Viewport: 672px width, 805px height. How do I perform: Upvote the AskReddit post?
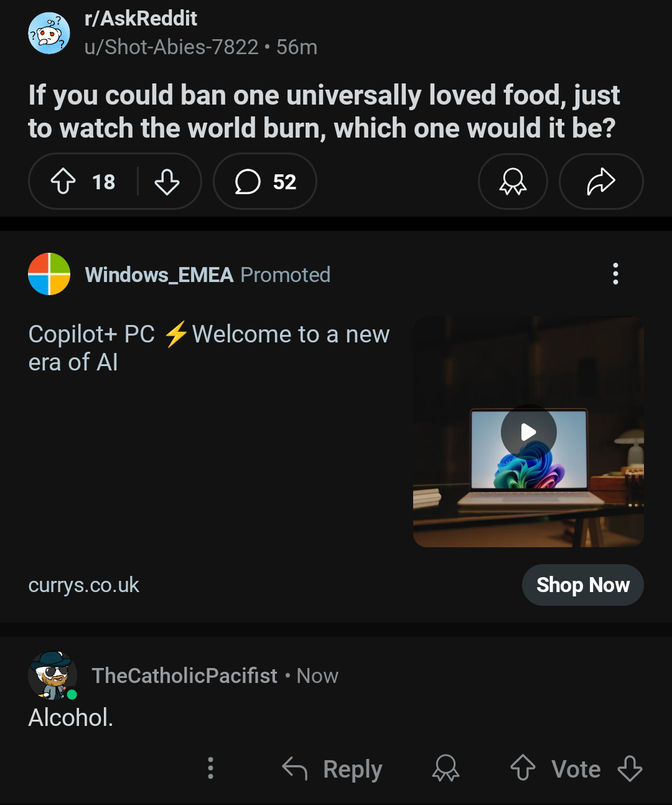click(x=63, y=182)
